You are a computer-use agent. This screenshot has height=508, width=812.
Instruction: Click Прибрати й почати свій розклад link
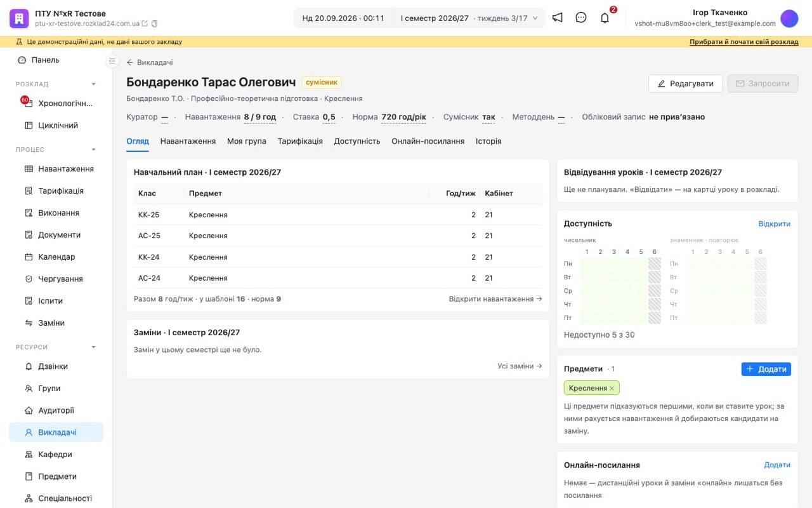click(744, 42)
